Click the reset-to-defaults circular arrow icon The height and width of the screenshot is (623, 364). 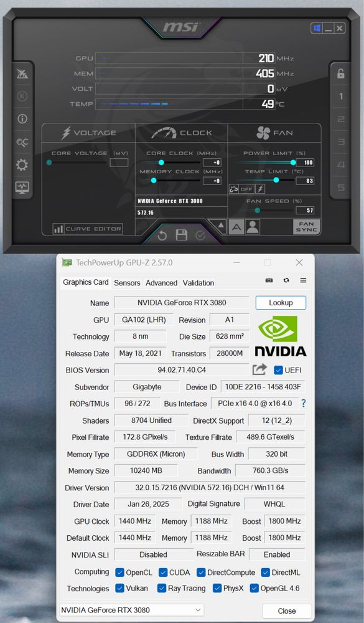(162, 235)
